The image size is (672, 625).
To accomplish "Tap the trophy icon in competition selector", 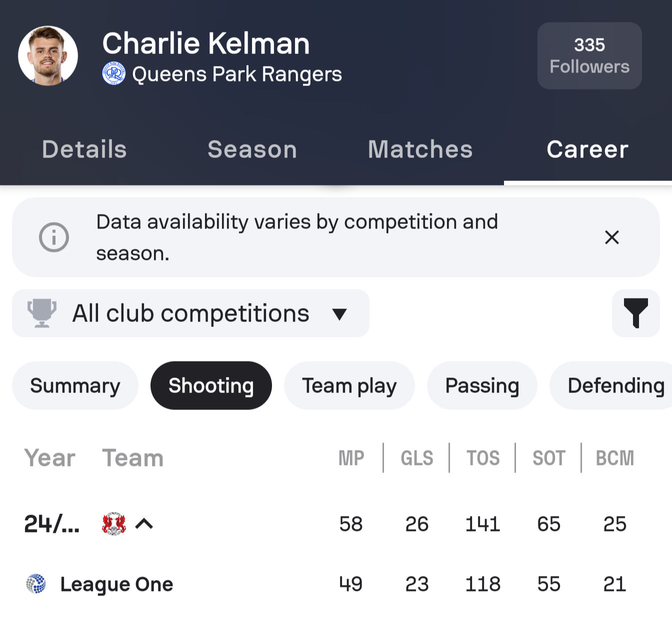I will pos(42,313).
